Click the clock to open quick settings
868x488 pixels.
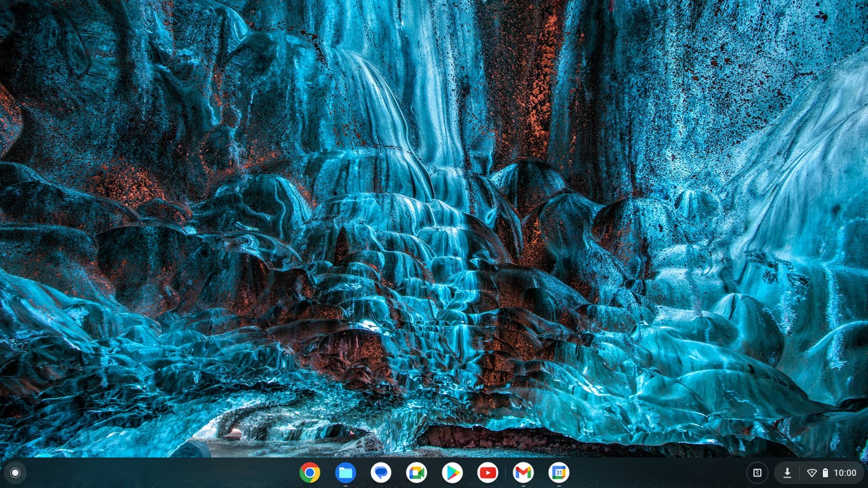pyautogui.click(x=844, y=473)
